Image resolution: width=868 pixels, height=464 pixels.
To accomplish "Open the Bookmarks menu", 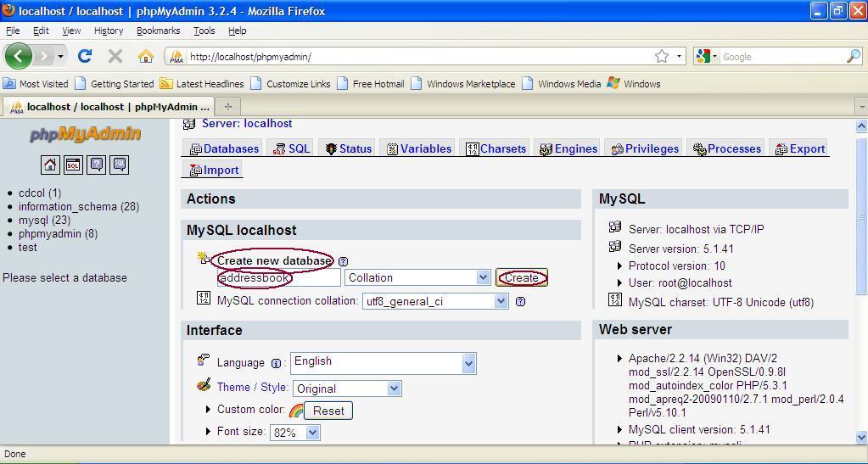I will (159, 31).
